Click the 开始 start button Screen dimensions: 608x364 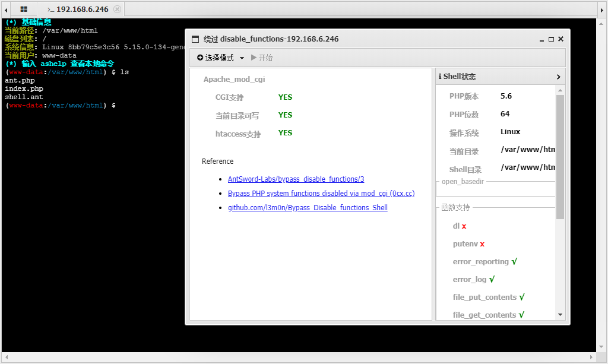coord(262,58)
